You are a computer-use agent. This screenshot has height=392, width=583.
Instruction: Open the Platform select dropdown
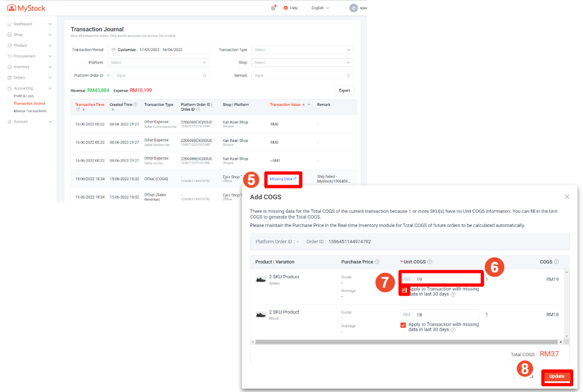pyautogui.click(x=158, y=63)
